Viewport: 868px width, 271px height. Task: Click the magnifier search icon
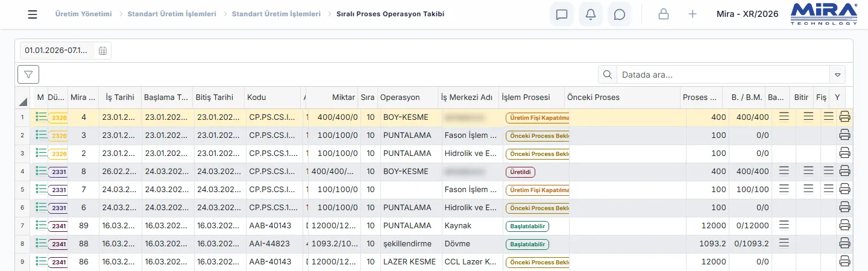tap(608, 75)
